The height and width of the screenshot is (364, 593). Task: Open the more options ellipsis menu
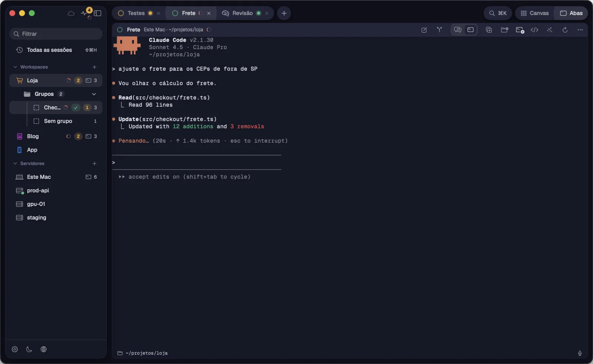point(580,30)
